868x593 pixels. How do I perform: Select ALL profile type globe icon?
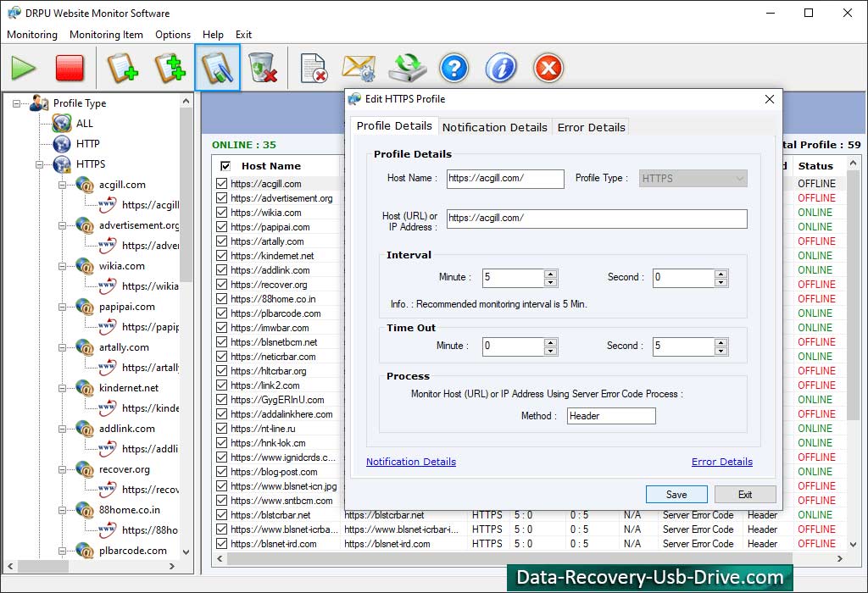point(62,124)
